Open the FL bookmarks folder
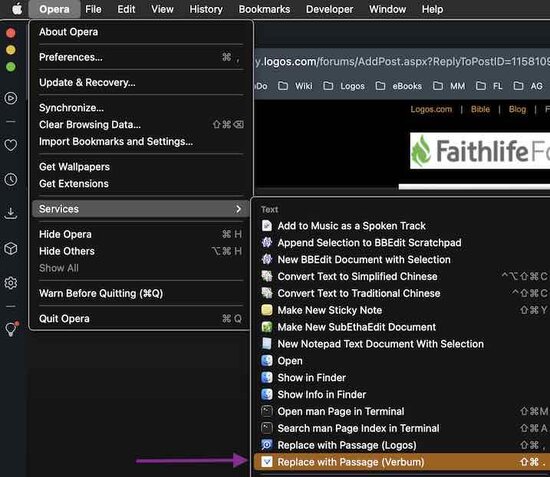This screenshot has width=550, height=477. tap(489, 86)
